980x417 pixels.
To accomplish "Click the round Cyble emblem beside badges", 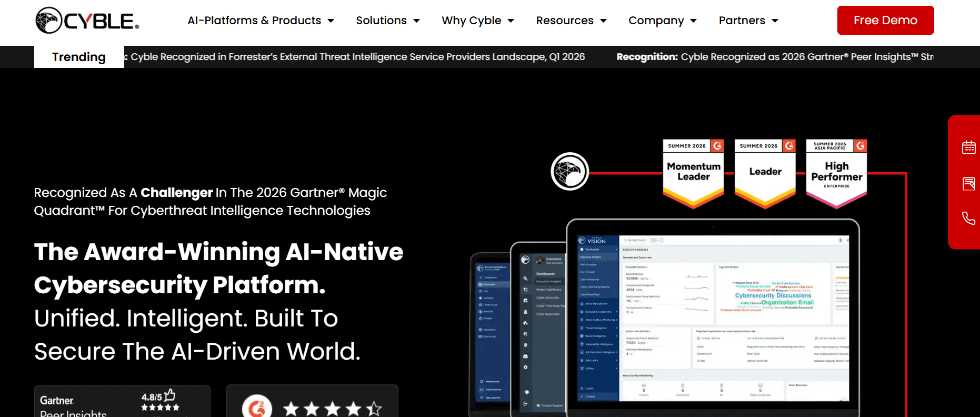I will 569,172.
